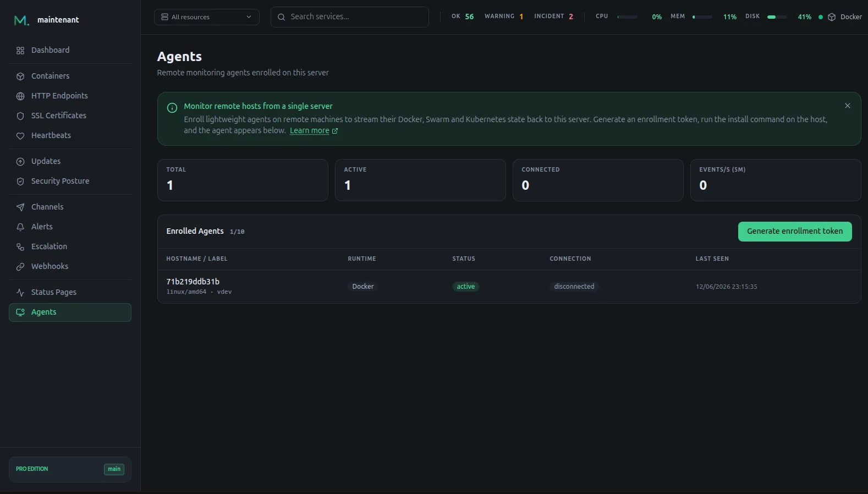Click the DISK usage bar
868x494 pixels.
point(777,17)
